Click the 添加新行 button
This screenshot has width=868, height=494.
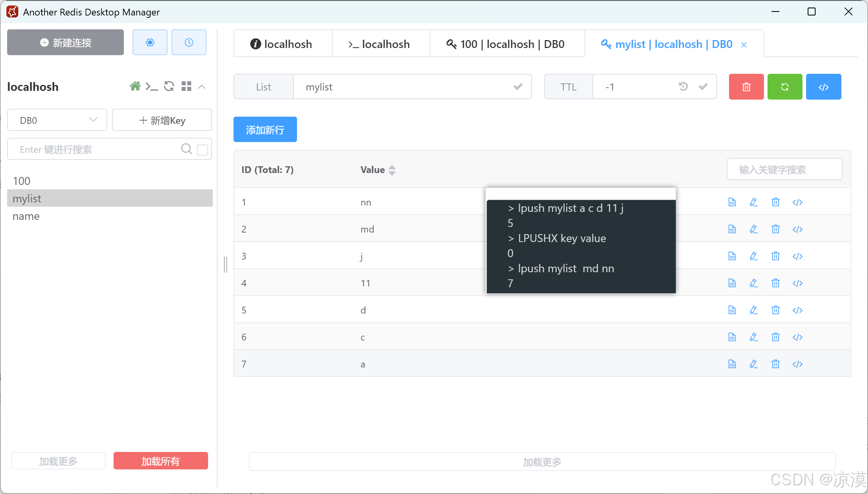[x=265, y=130]
